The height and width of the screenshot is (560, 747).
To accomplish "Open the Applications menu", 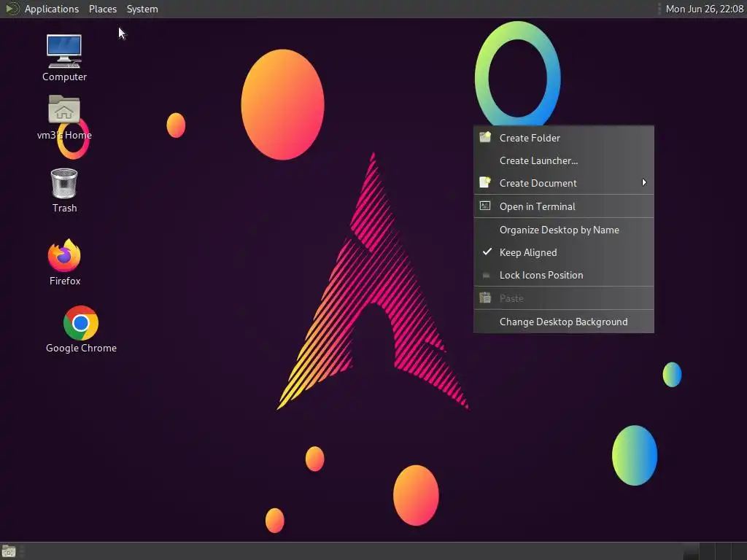I will (52, 9).
